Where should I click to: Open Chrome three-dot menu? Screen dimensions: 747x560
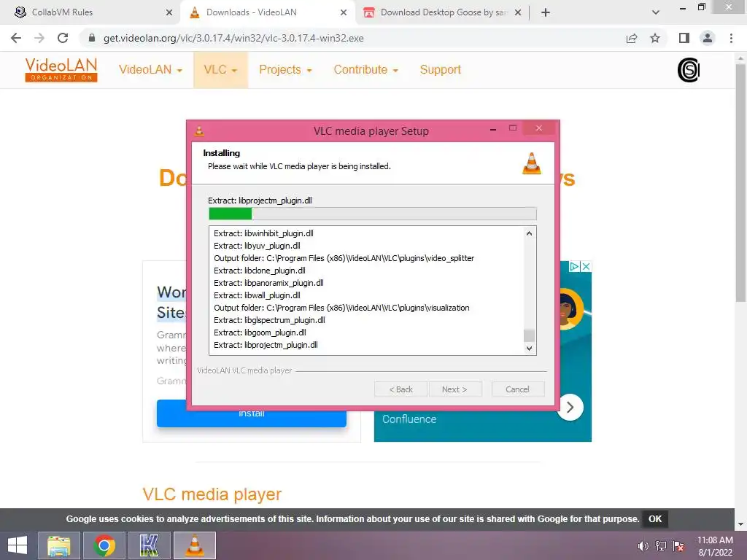tap(731, 38)
